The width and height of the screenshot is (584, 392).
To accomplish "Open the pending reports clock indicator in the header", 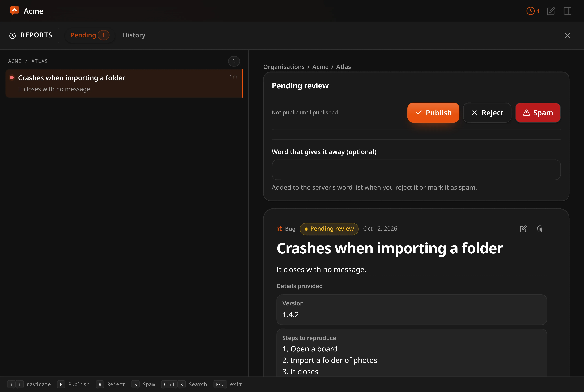I will (x=533, y=11).
